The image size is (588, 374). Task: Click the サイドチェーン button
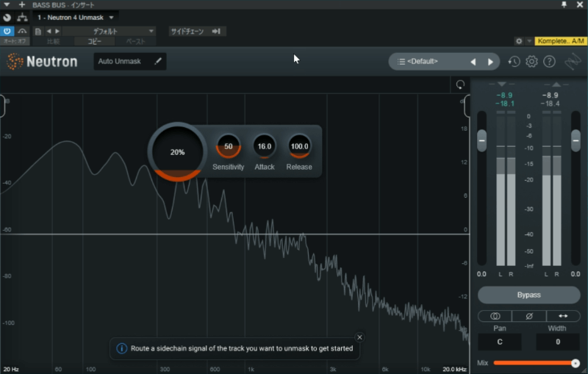pyautogui.click(x=187, y=32)
